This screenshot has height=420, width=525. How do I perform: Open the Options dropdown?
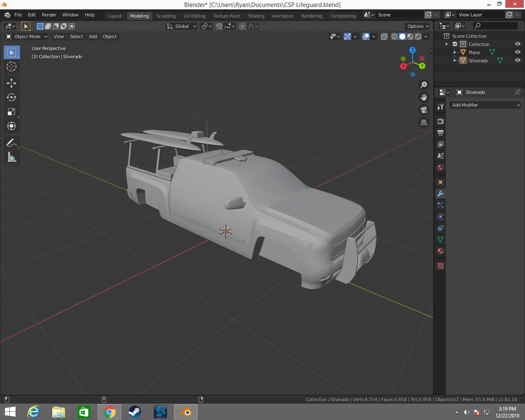[x=418, y=26]
